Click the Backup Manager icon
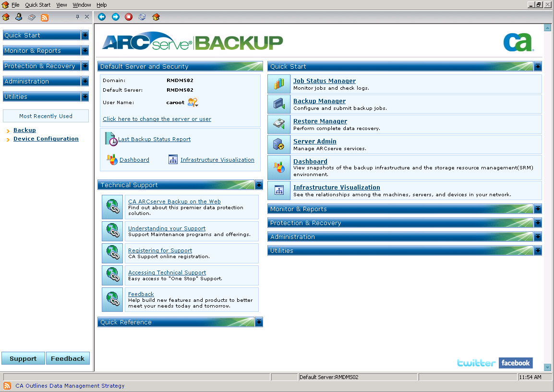This screenshot has height=392, width=554. tap(279, 104)
